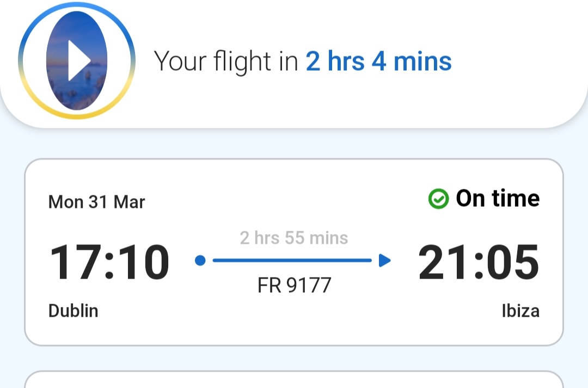Tap the Your flight in header text
This screenshot has width=588, height=388.
click(226, 61)
